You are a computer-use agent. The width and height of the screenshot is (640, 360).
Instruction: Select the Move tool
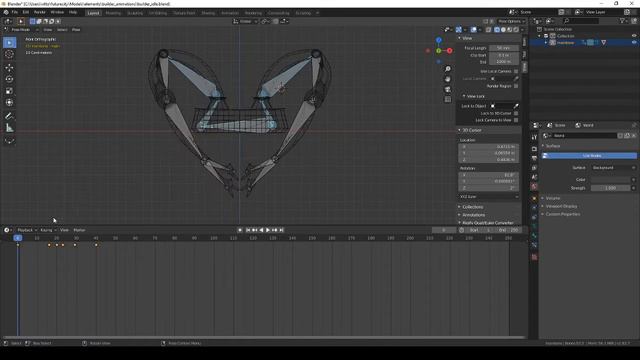(x=10, y=68)
